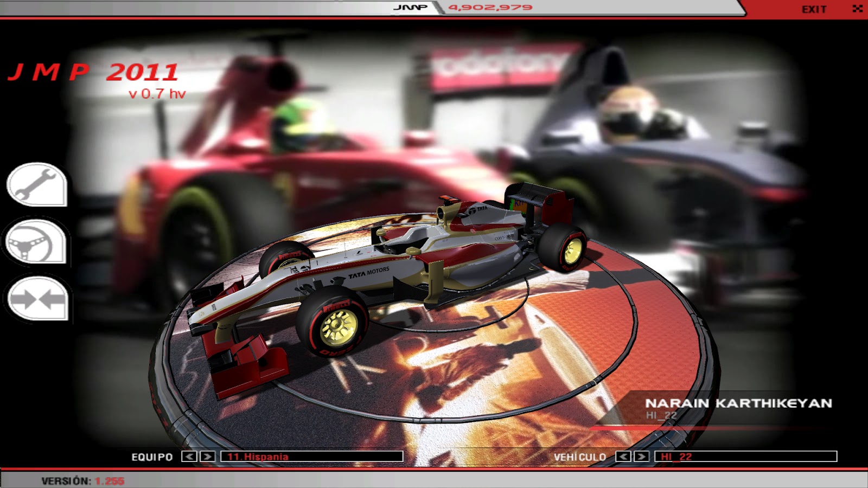Click the EQUIPO label
This screenshot has width=868, height=488.
click(152, 457)
